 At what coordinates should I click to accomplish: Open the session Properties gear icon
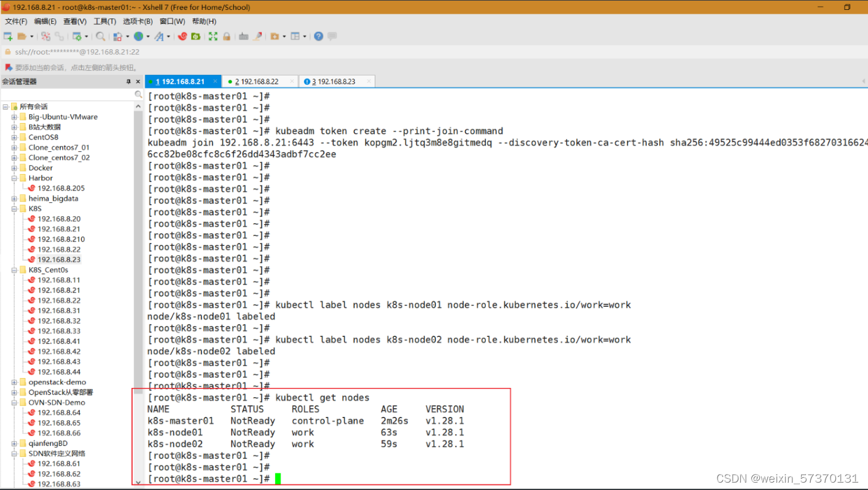77,36
